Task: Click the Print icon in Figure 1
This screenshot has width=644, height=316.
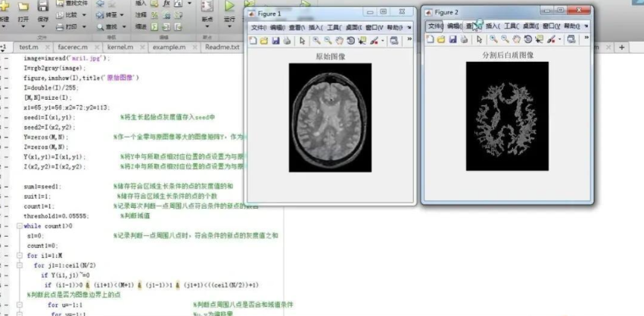Action: (287, 40)
